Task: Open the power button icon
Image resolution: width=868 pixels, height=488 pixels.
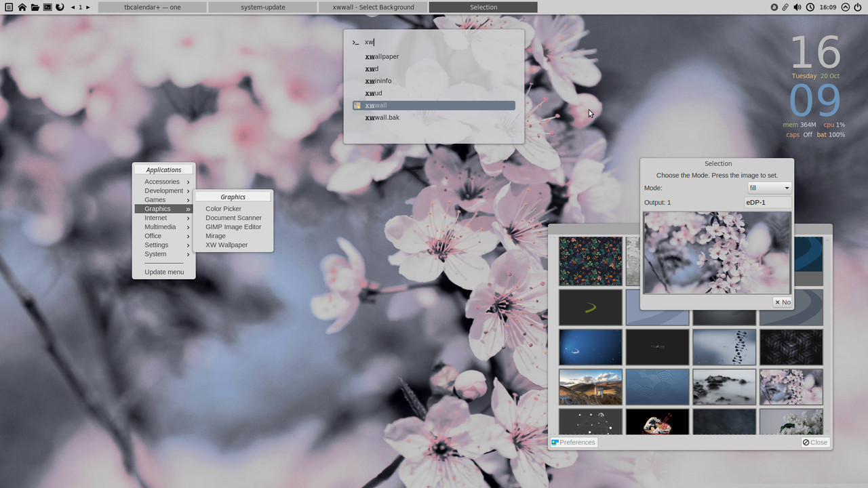Action: [x=858, y=7]
